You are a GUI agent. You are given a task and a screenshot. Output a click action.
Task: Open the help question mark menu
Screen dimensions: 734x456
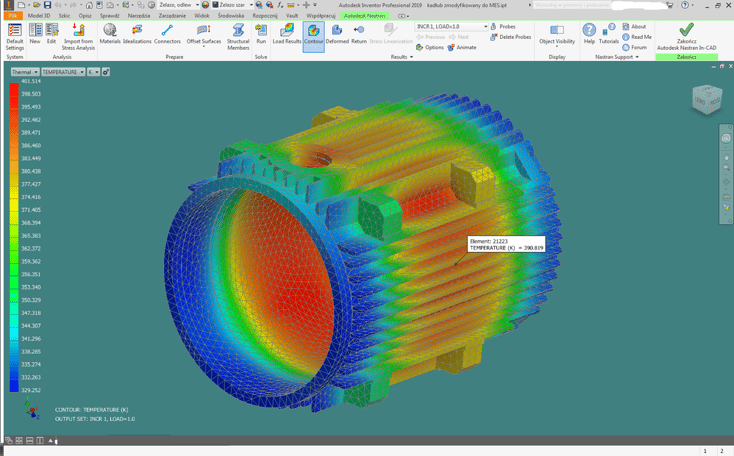tap(686, 5)
